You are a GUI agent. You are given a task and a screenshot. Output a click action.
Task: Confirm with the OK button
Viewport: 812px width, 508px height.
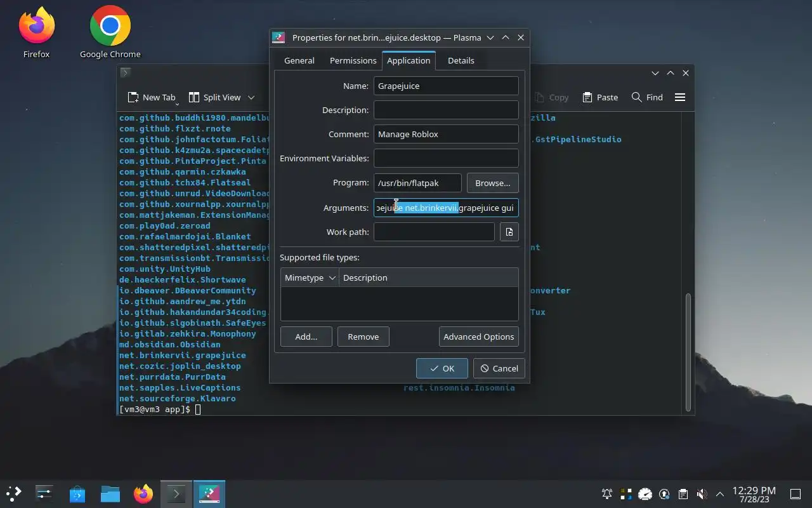(442, 368)
